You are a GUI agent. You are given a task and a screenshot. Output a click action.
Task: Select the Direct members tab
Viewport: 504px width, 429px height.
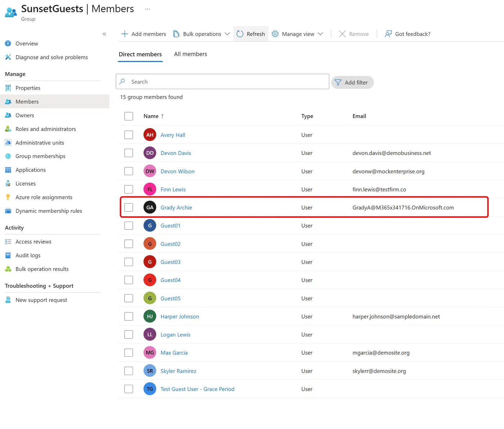tap(140, 54)
